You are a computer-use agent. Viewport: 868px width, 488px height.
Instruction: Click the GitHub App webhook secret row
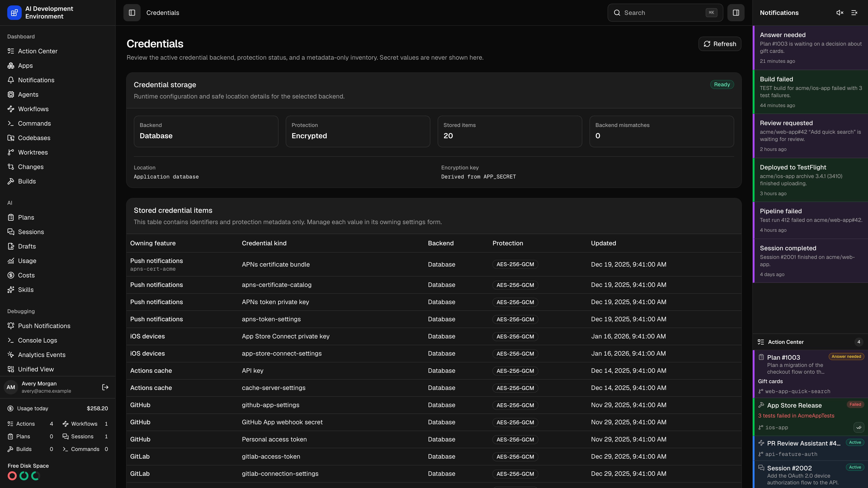[x=434, y=422]
